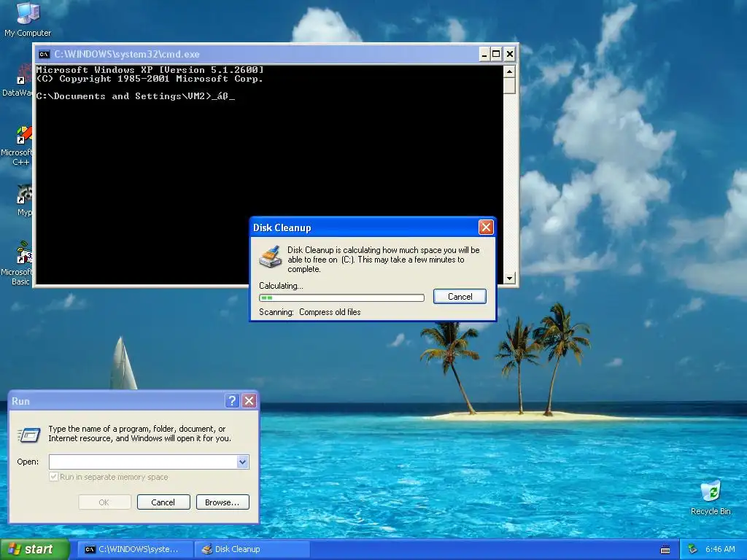Cancel the Disk Cleanup calculation
Screen dimensions: 747x560
point(460,296)
